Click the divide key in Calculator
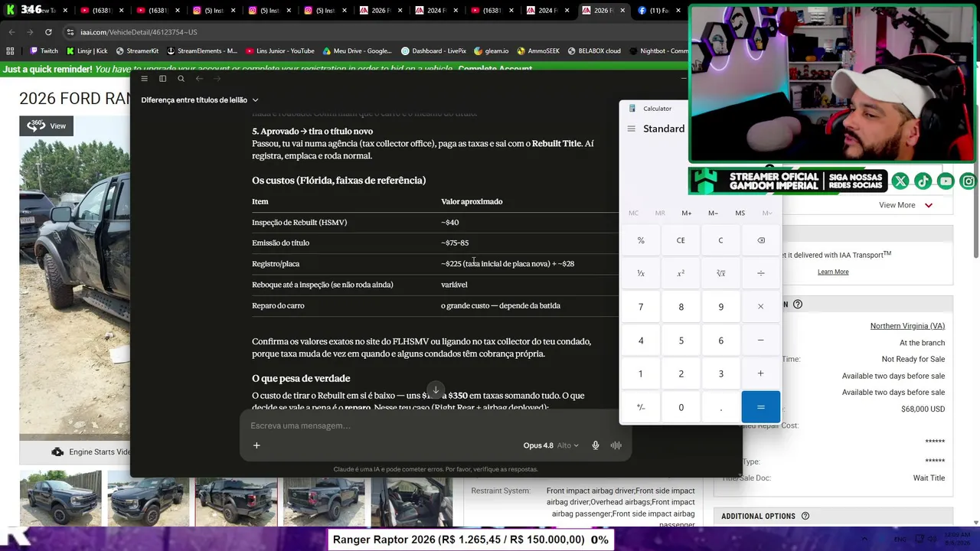This screenshot has height=551, width=980. [761, 273]
